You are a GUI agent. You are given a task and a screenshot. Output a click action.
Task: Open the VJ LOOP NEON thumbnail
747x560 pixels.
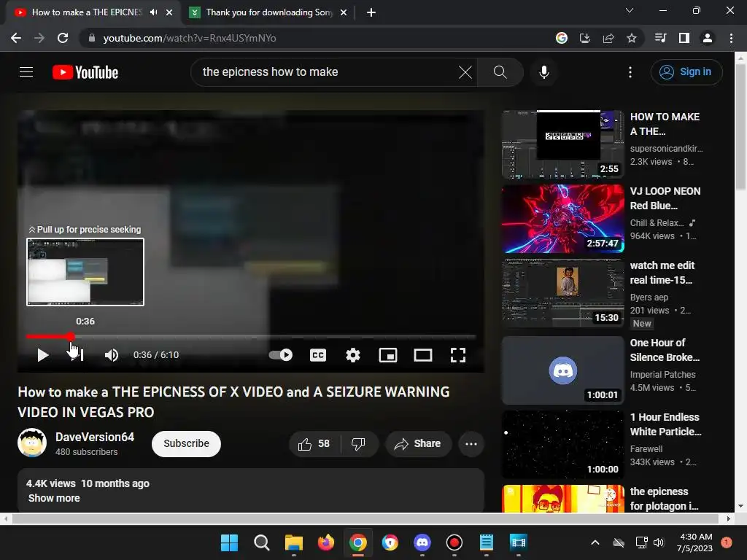click(x=562, y=219)
